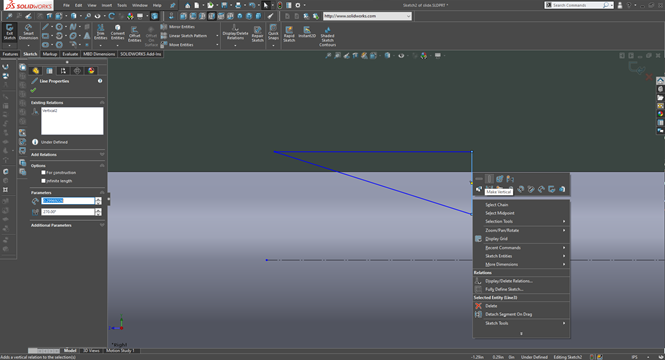Open DisplayManager color-wheel tab

(91, 71)
